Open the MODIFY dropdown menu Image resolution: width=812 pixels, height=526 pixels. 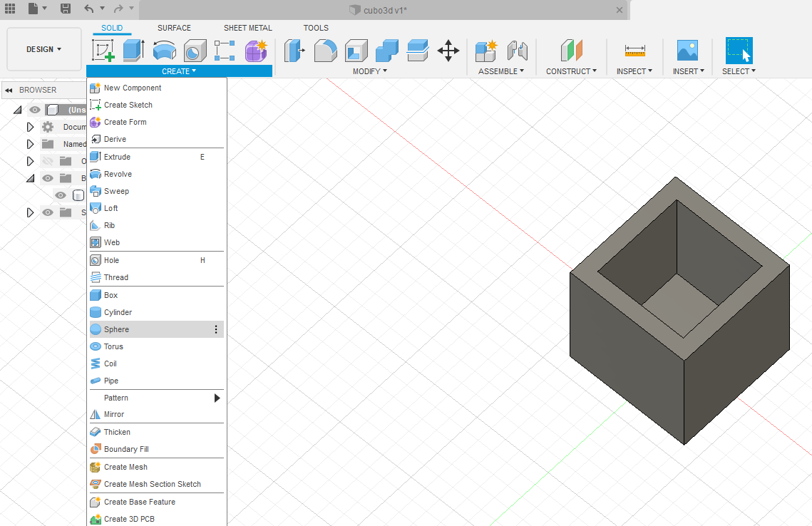370,71
